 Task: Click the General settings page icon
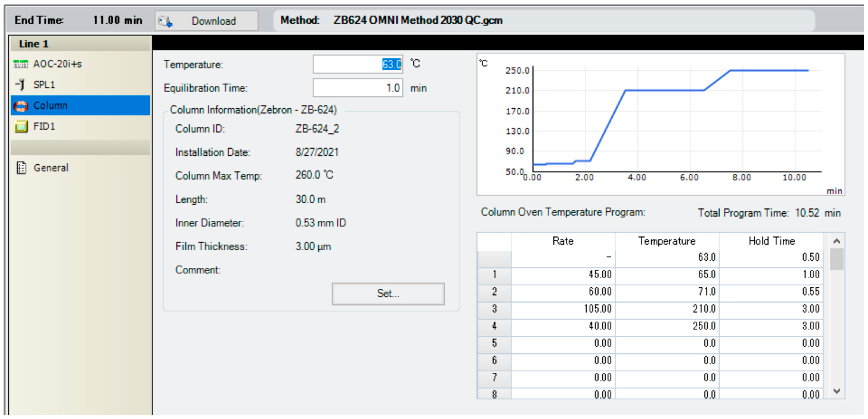21,168
